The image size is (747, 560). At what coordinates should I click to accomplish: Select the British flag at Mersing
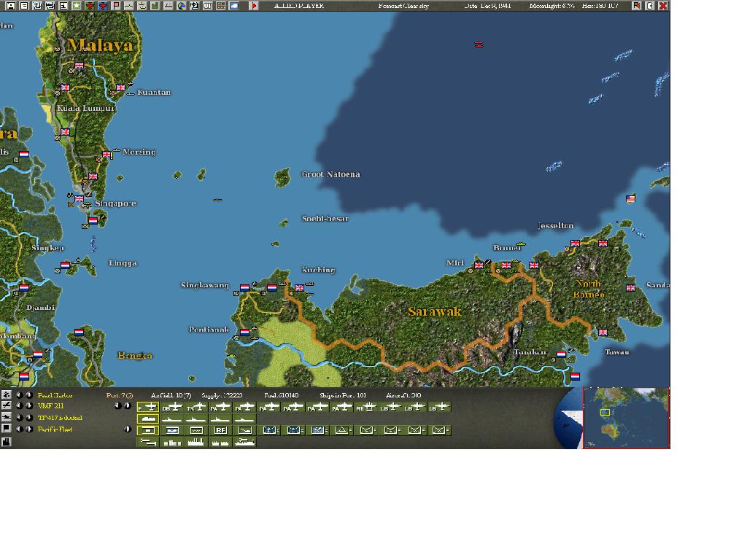click(107, 155)
